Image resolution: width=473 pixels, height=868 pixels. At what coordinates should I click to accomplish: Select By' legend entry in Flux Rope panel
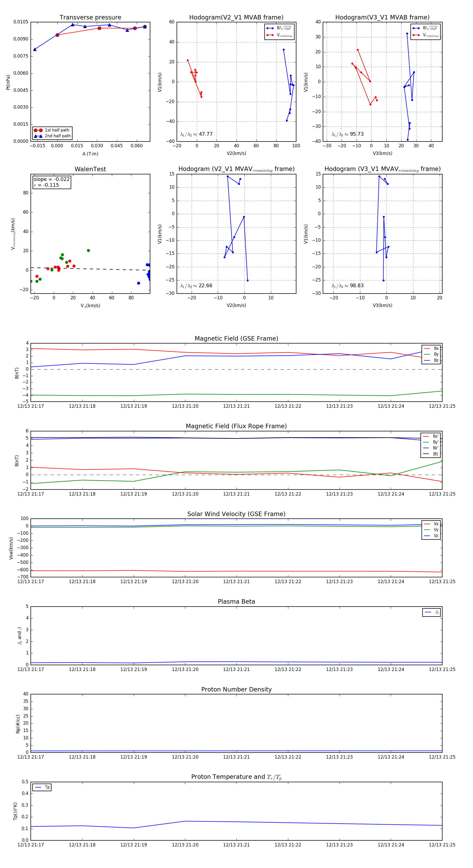tap(431, 442)
